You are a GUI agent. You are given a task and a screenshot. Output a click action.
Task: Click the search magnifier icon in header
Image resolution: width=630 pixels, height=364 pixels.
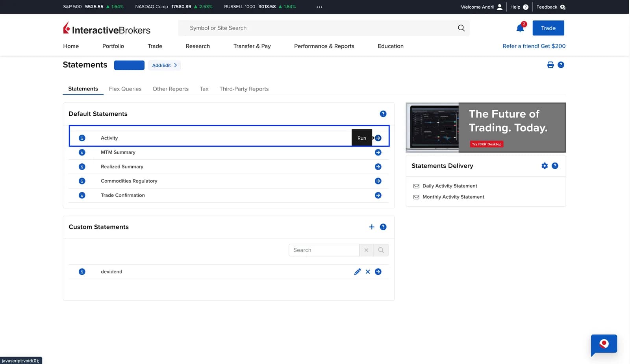461,28
